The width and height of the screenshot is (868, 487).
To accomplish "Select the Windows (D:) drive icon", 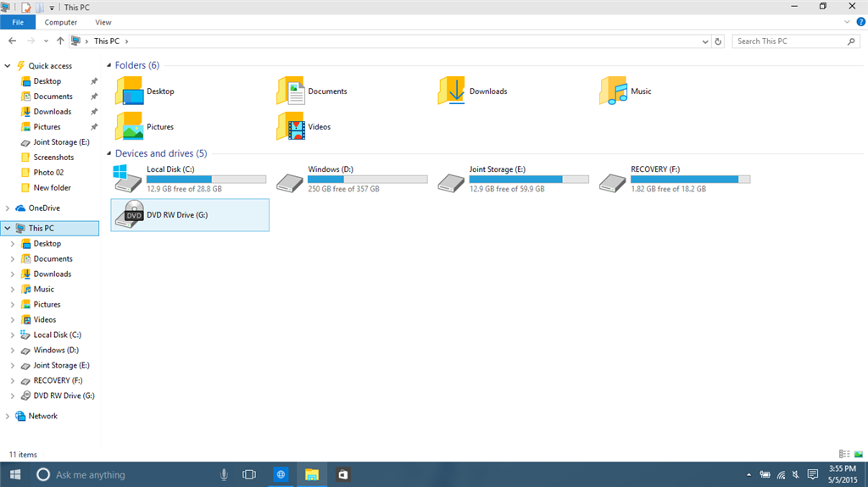I will pos(290,183).
